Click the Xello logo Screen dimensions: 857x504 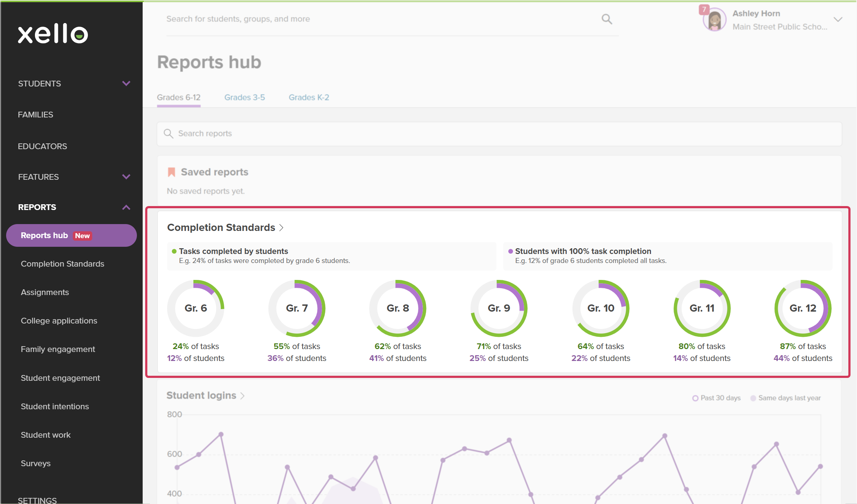[53, 34]
